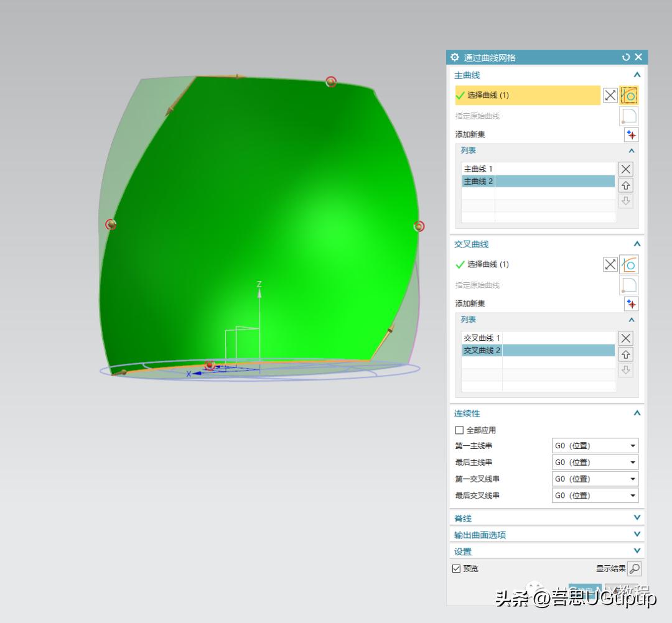
Task: Open 最后交叉线串 continuity dropdown
Action: point(595,496)
